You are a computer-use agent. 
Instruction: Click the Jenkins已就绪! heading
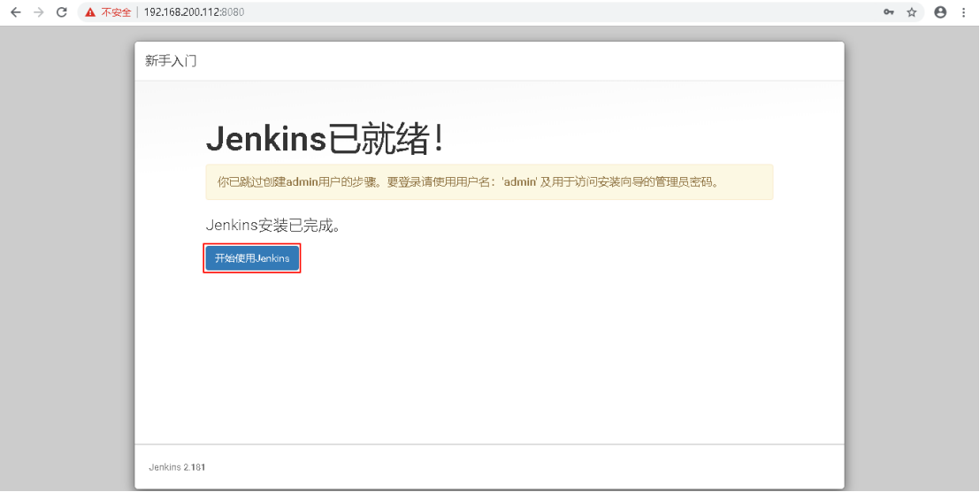point(325,138)
